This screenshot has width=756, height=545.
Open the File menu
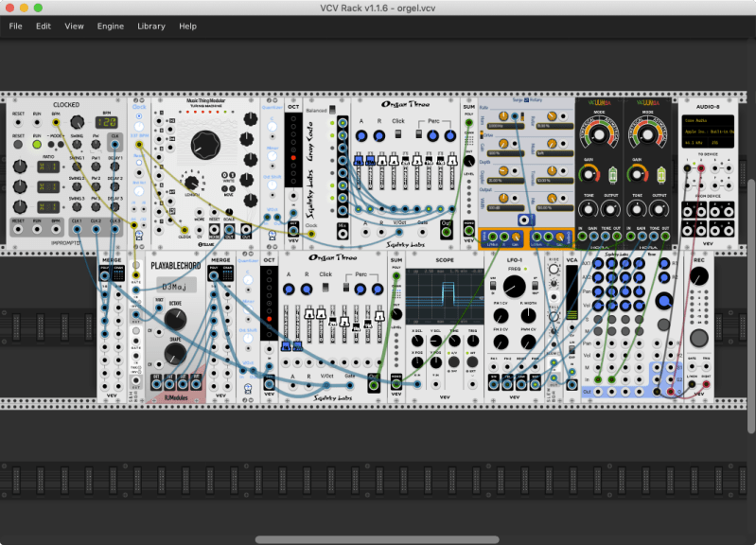click(15, 26)
